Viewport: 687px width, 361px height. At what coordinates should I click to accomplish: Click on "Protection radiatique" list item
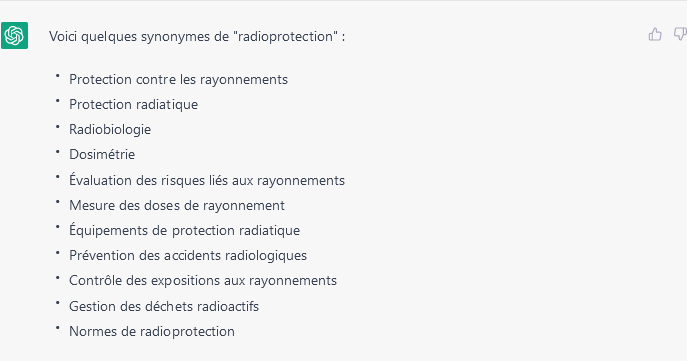coord(134,105)
